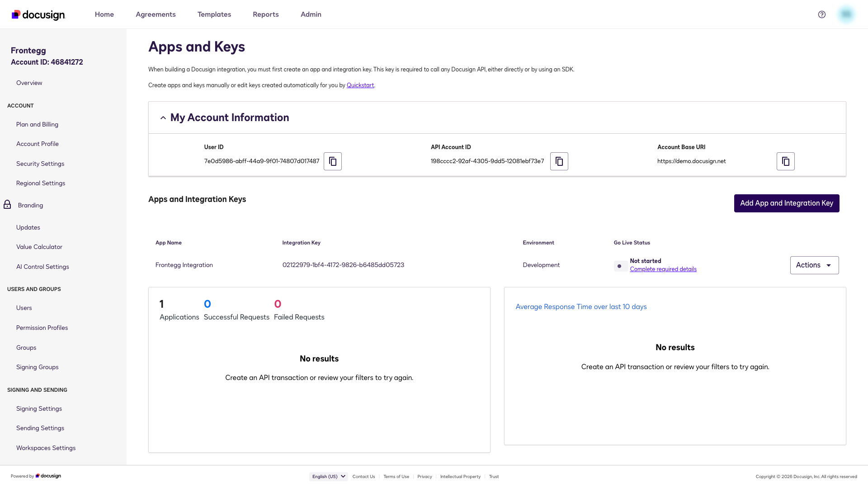The height and width of the screenshot is (488, 868).
Task: Open the Actions dropdown for Frontegg Integration
Action: [x=814, y=265]
